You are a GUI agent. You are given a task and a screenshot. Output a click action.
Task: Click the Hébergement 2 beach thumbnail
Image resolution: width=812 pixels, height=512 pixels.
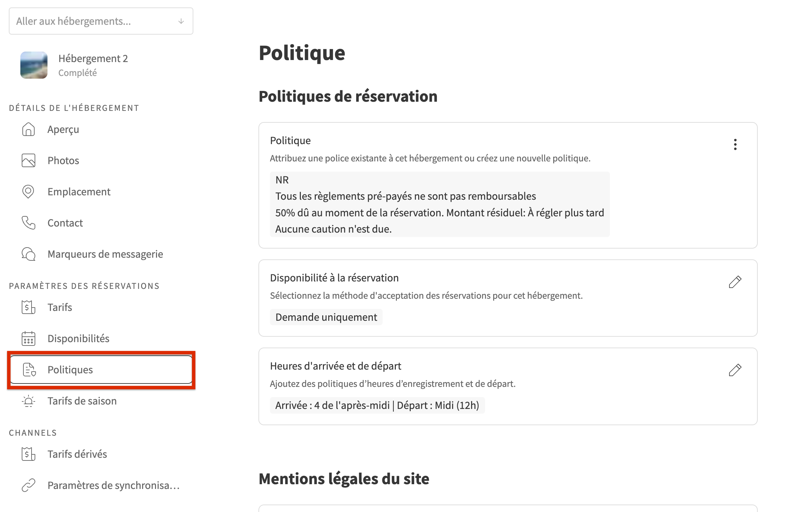point(34,65)
